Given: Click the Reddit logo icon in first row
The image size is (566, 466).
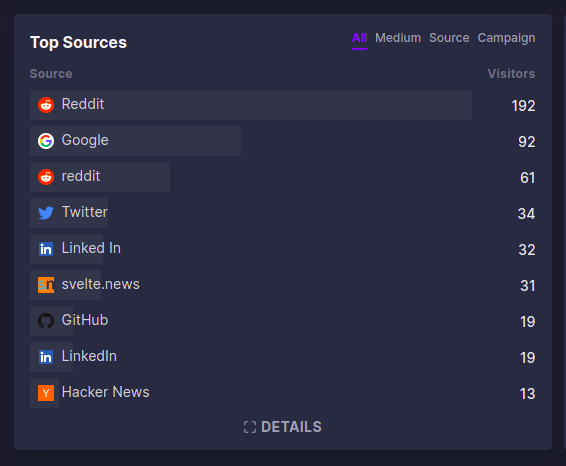Looking at the screenshot, I should (46, 105).
